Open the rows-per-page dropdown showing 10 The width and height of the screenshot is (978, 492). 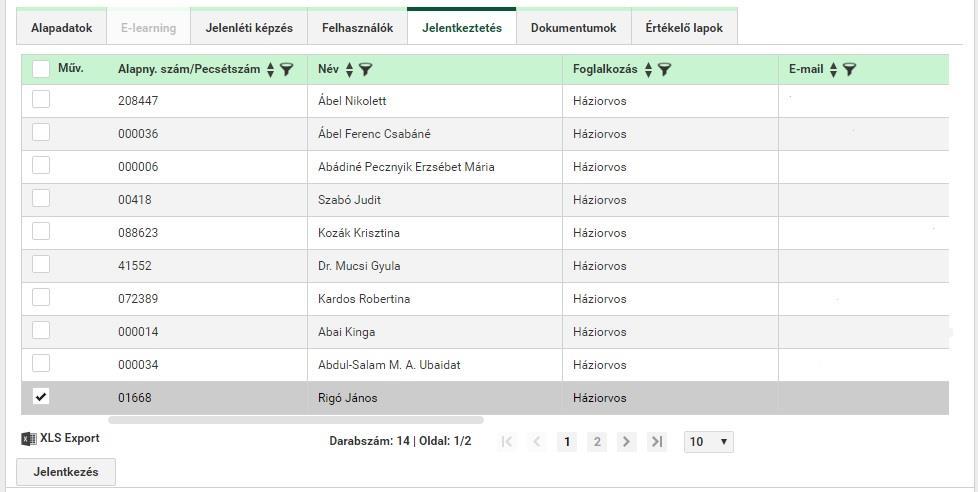click(709, 441)
